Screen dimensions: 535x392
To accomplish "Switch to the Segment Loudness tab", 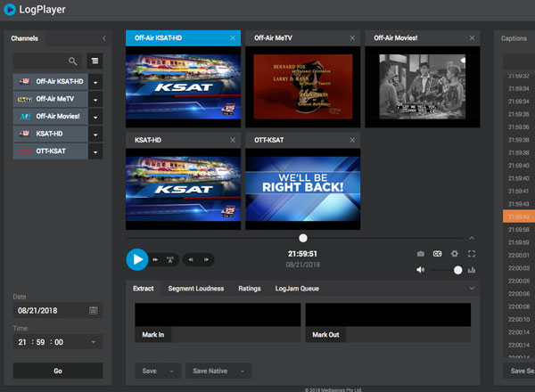I will tap(196, 289).
